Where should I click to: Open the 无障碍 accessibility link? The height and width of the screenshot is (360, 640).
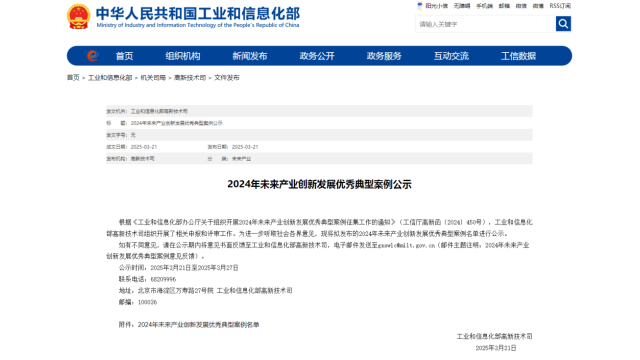(x=462, y=6)
